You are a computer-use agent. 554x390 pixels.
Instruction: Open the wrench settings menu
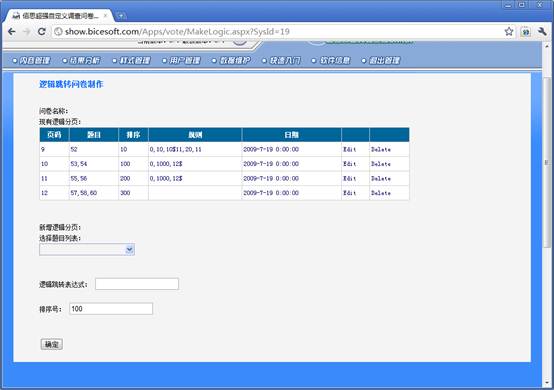(x=542, y=32)
